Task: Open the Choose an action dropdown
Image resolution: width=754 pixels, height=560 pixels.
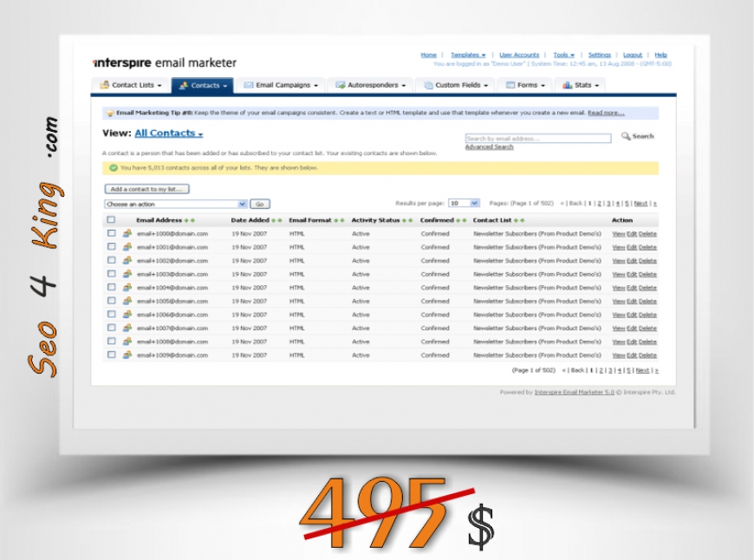Action: [x=176, y=204]
